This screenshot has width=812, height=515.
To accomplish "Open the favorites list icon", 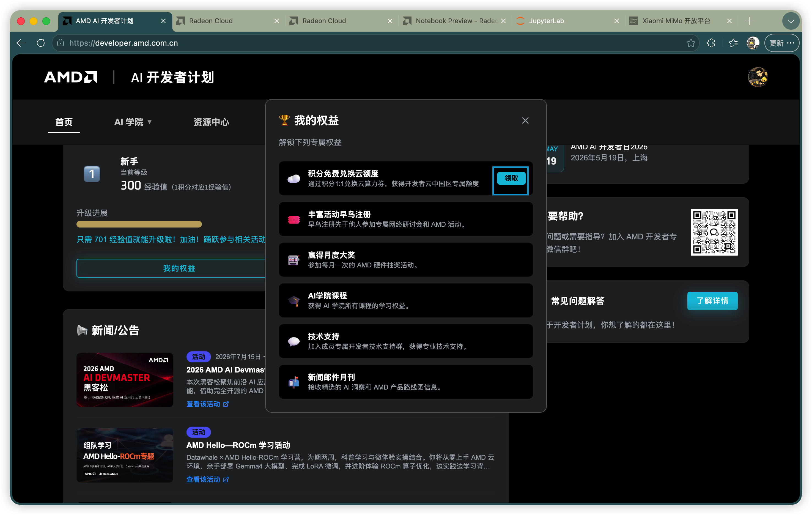I will [733, 43].
